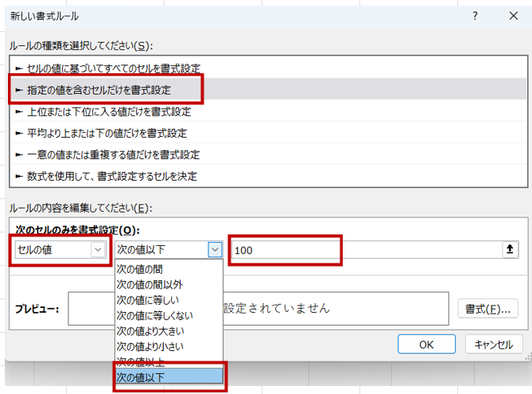Choose 次の値に等しくない option
532x394 pixels.
point(153,315)
